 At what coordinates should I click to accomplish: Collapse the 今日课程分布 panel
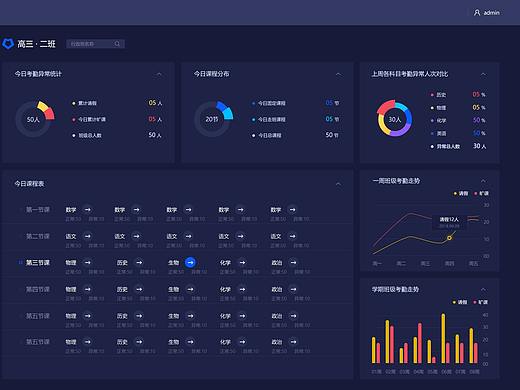[338, 74]
